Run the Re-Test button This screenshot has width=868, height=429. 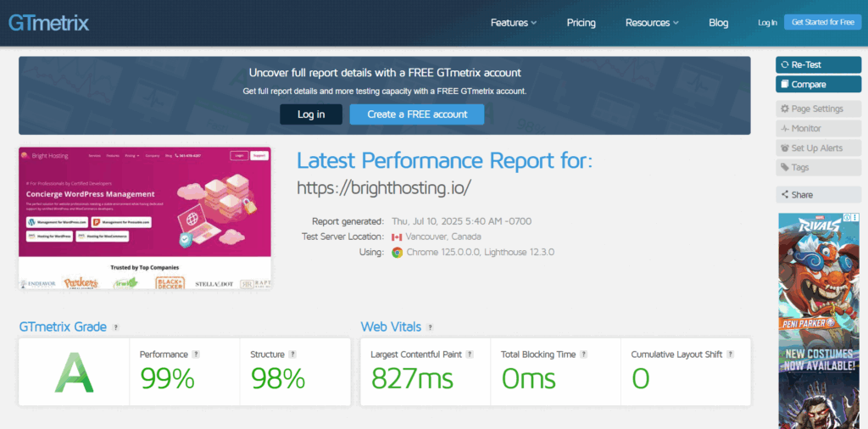pyautogui.click(x=818, y=64)
